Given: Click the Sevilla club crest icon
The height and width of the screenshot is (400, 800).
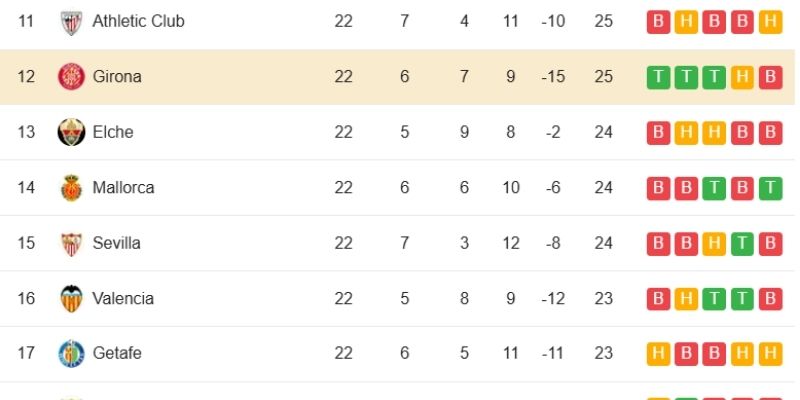Looking at the screenshot, I should tap(70, 243).
